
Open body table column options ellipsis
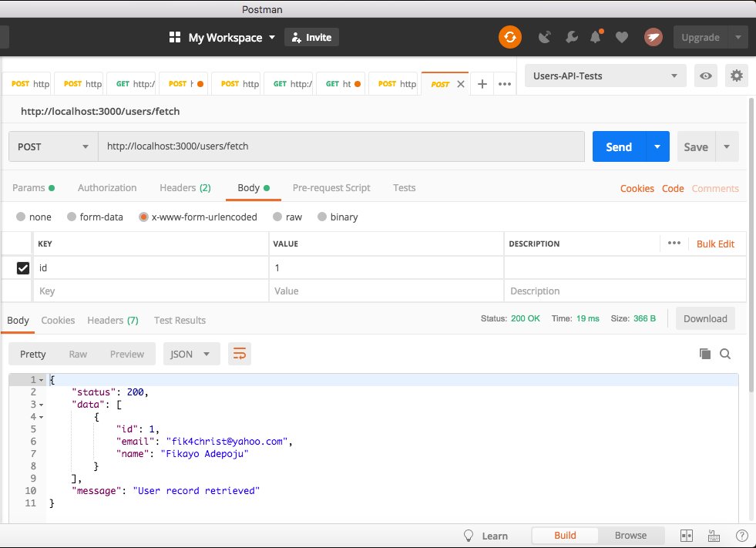[674, 243]
